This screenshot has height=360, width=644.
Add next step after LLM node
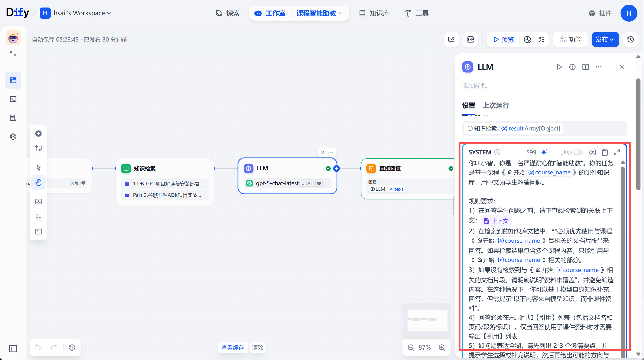pos(337,169)
